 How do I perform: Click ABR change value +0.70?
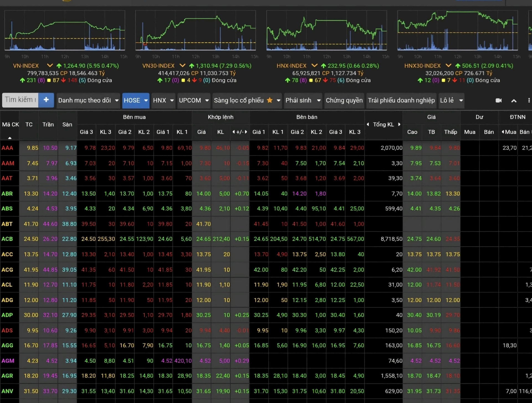242,193
